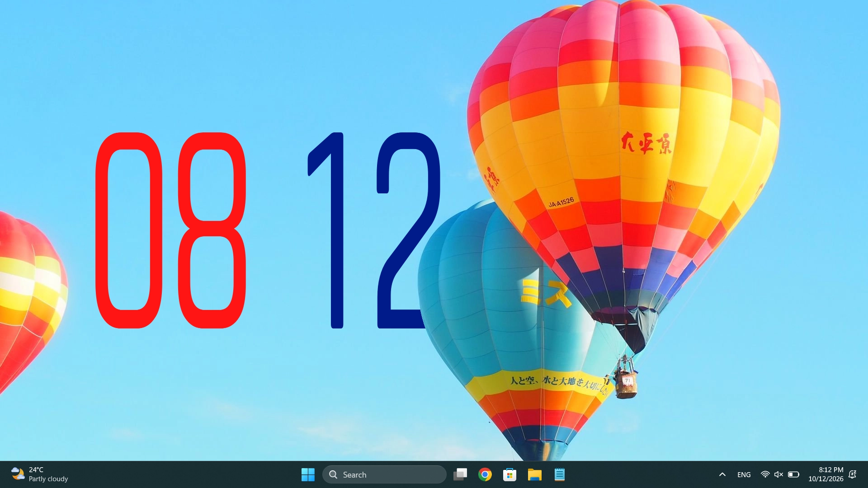Launch Google Chrome from taskbar
Screen dimensions: 868x488
pyautogui.click(x=485, y=474)
